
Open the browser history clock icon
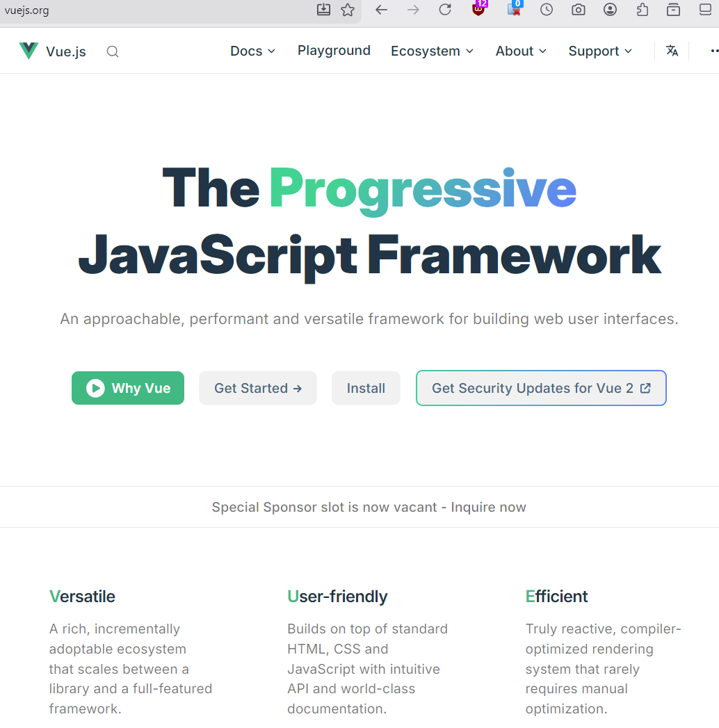(x=547, y=10)
